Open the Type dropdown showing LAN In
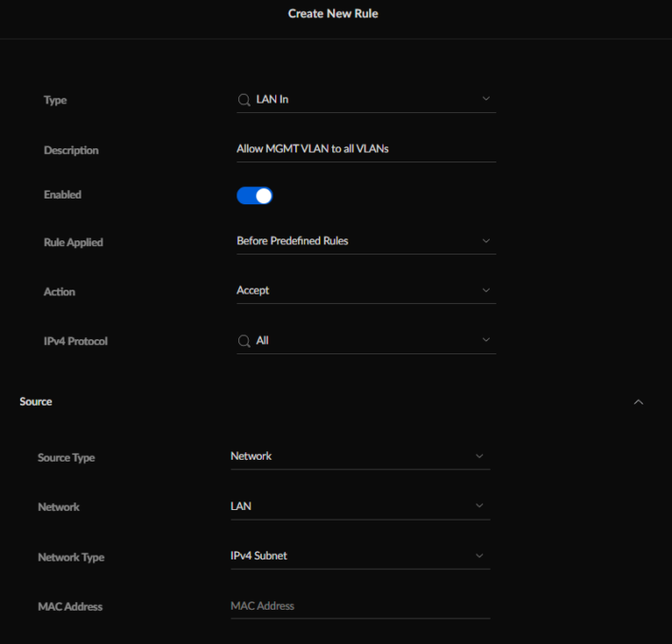This screenshot has width=672, height=644. coord(365,100)
